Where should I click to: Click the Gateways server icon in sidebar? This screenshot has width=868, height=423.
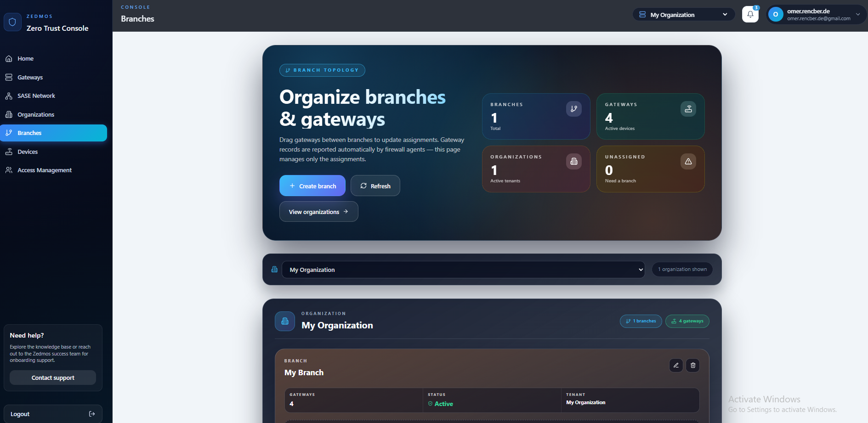pos(9,77)
